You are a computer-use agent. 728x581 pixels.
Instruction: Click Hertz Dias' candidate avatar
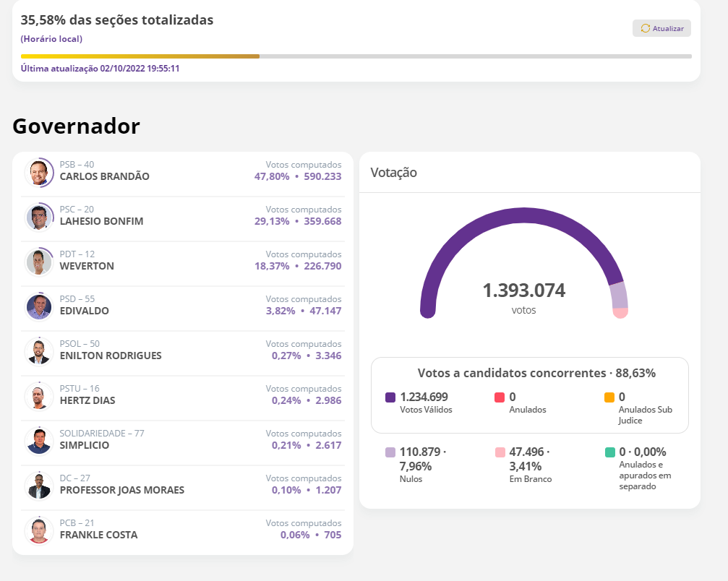pos(39,397)
